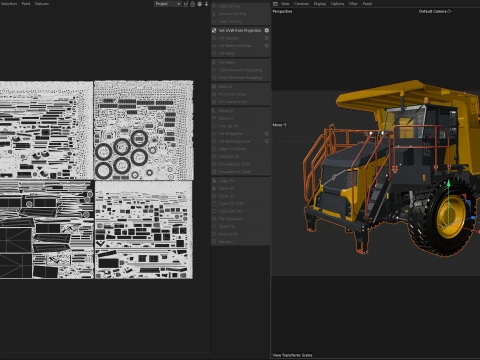Click Align UV Islands
Viewport: 480px width, 360px height.
(240, 149)
